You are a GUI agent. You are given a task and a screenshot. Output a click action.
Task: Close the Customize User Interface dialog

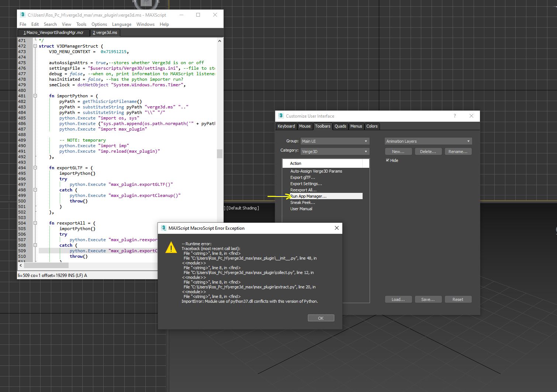pyautogui.click(x=471, y=116)
